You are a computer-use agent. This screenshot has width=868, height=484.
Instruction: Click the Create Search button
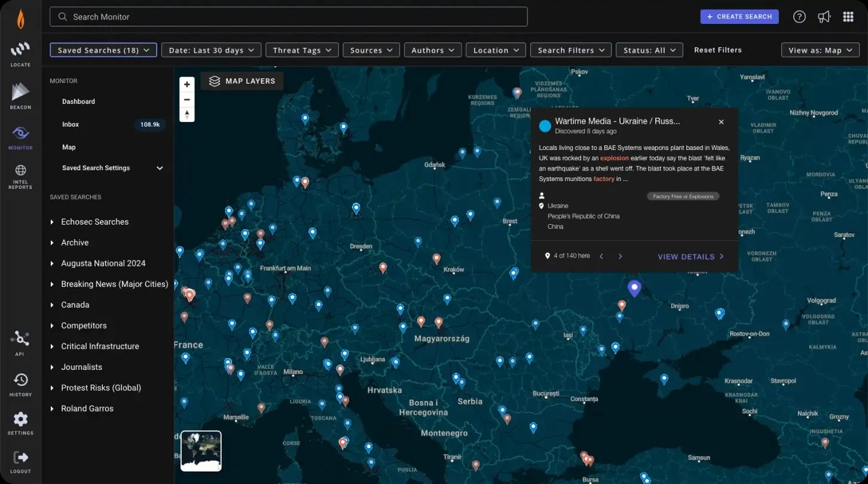[739, 17]
